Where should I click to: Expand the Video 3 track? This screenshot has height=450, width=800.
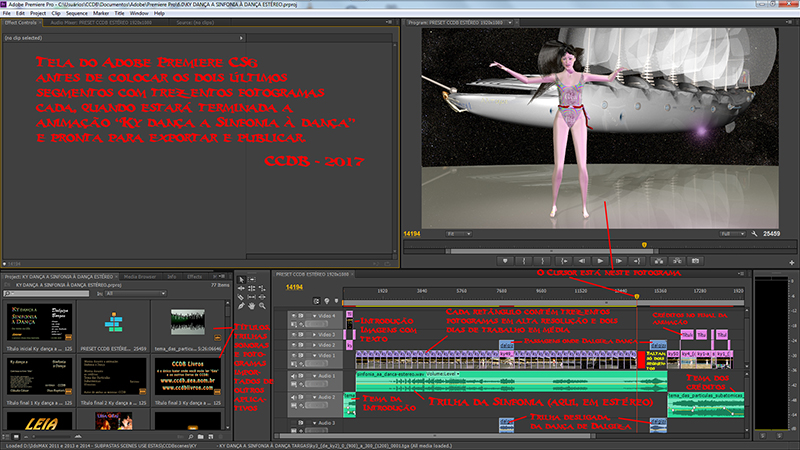[x=314, y=335]
